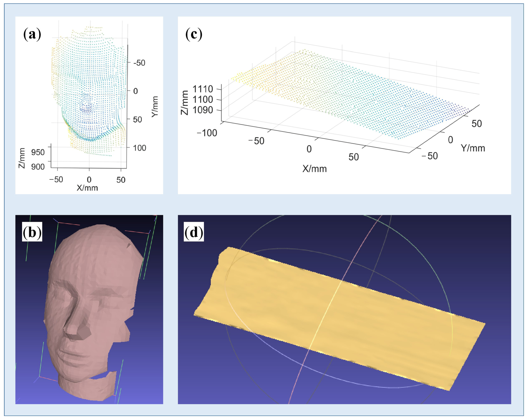Click the (b) panel label
Viewport: 528px width, 420px height.
coord(32,232)
